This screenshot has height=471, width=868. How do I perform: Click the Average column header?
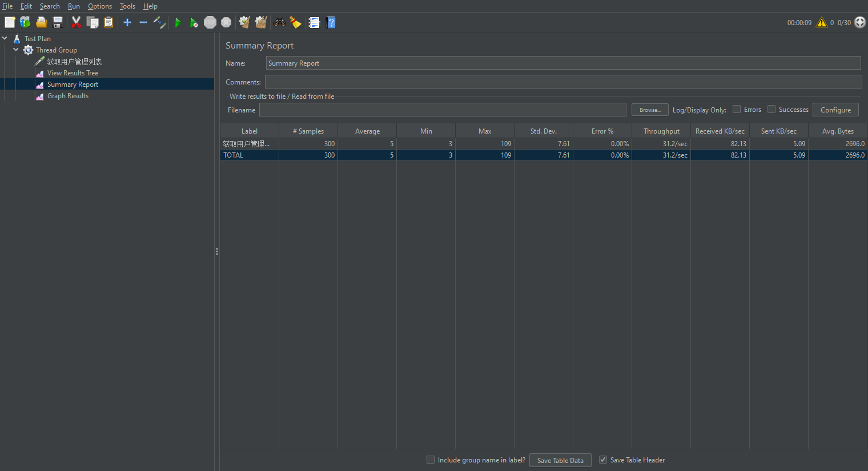[367, 131]
